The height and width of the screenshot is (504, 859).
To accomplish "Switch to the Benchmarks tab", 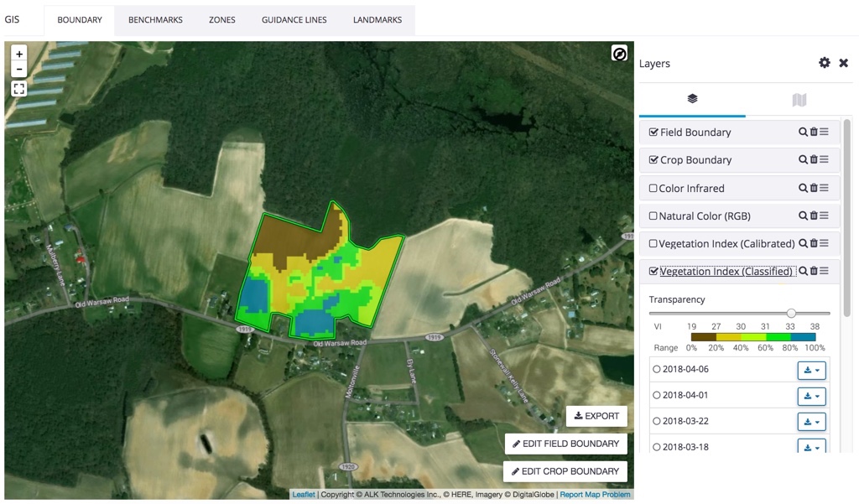I will click(x=155, y=20).
